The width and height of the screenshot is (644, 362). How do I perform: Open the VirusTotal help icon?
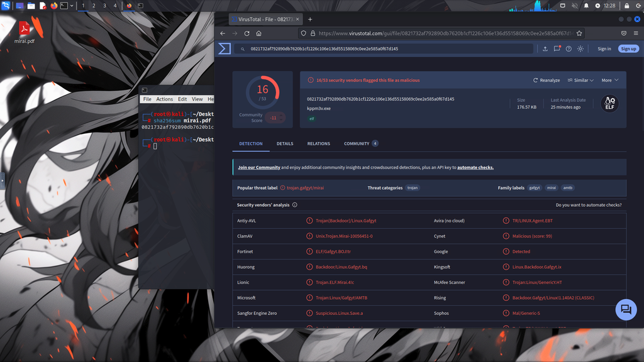[x=569, y=49]
